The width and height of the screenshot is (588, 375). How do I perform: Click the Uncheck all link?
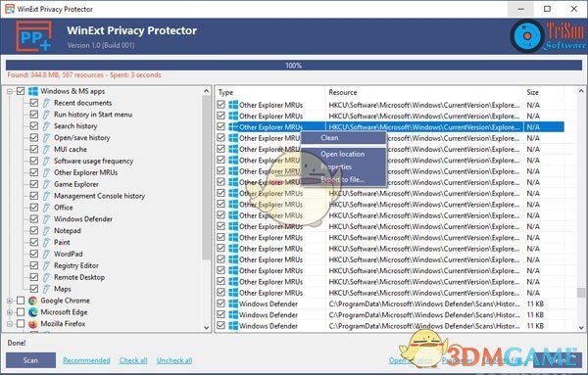tap(174, 360)
